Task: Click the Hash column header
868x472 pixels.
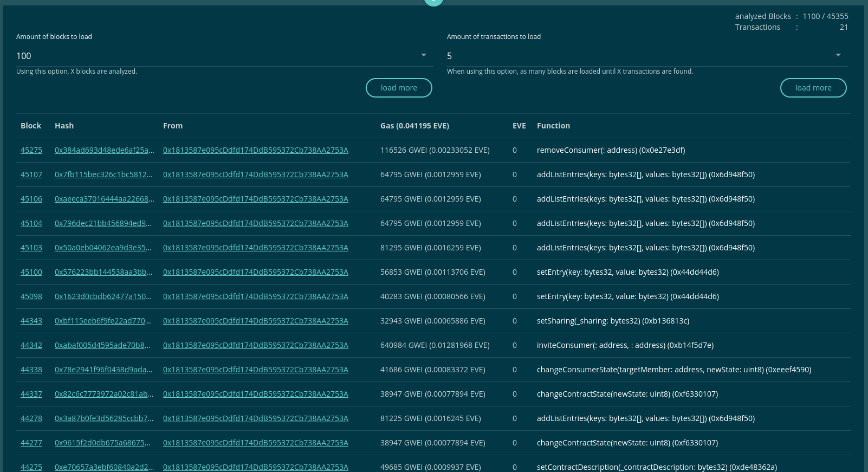Action: point(64,126)
